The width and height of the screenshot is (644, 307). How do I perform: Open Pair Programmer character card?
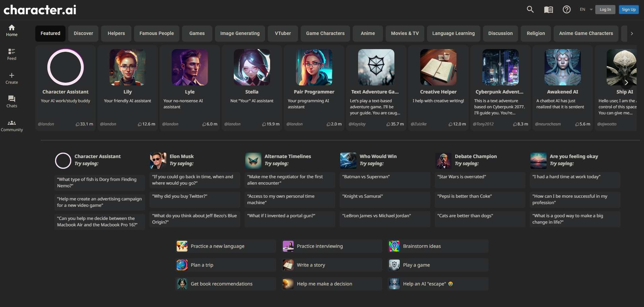(314, 88)
